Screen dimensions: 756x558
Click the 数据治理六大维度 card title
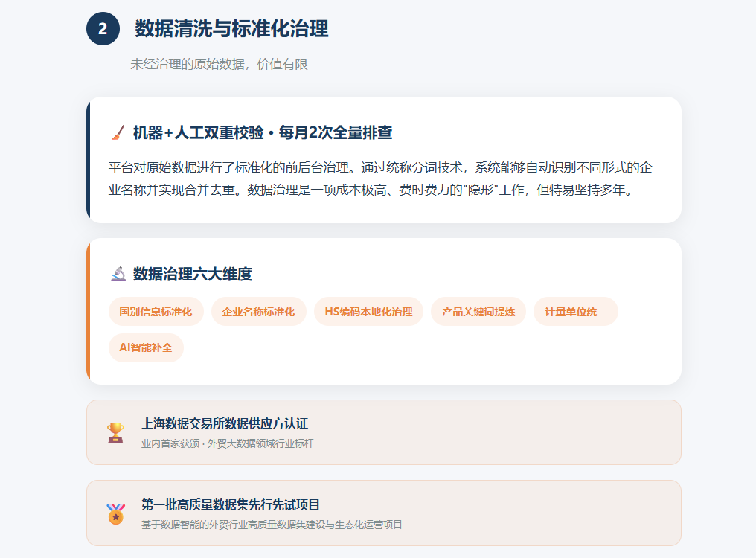pyautogui.click(x=193, y=274)
